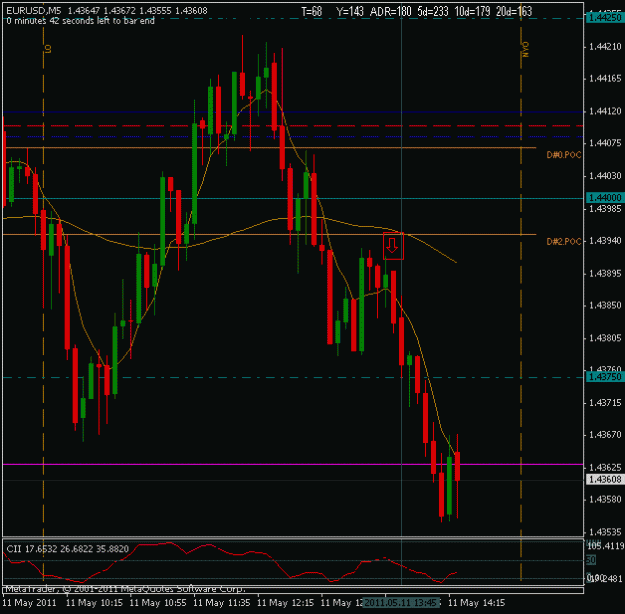The height and width of the screenshot is (614, 625).
Task: Click the 1.43895 price axis label
Action: tap(605, 274)
